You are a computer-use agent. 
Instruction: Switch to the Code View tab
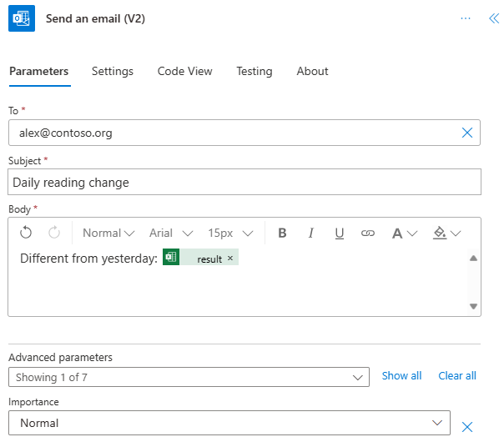(184, 71)
